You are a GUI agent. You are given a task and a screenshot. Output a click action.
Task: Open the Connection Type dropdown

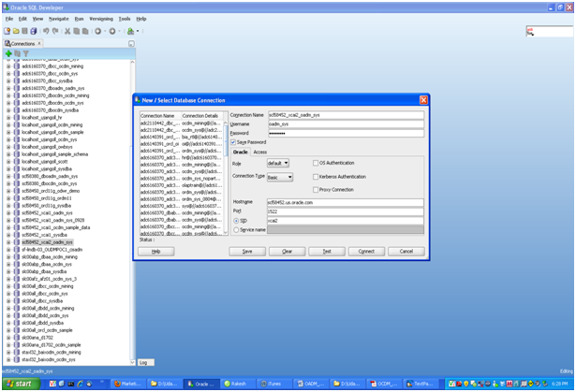pyautogui.click(x=279, y=176)
